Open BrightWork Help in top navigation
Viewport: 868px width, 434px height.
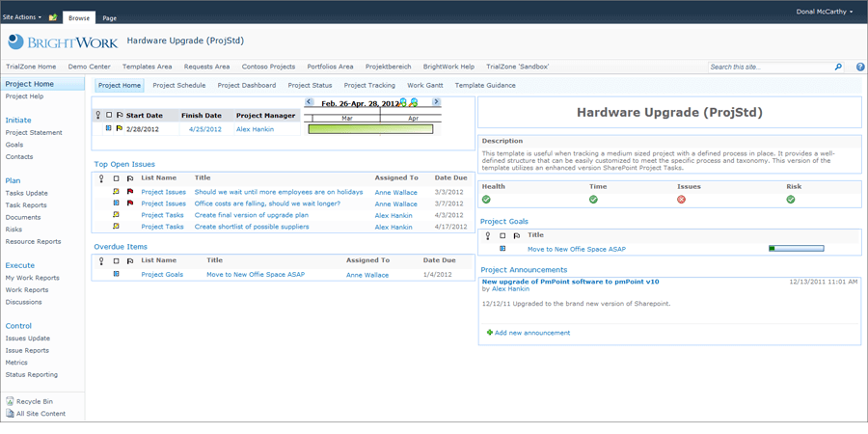(448, 67)
